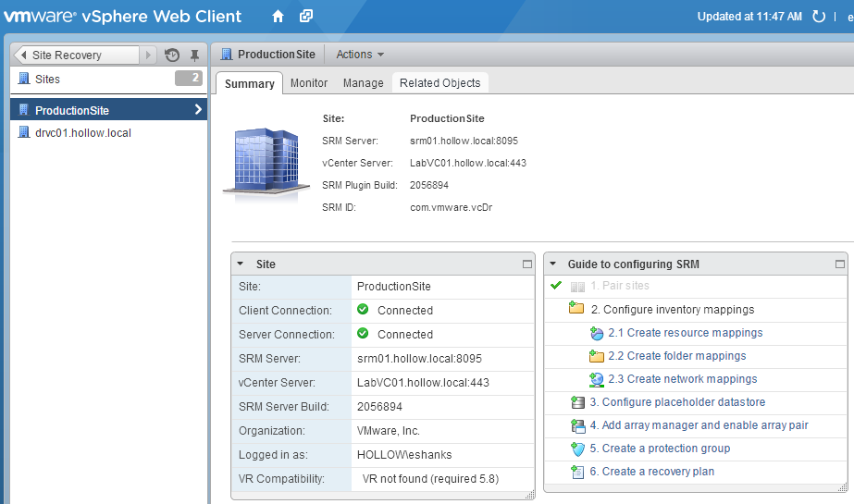
Task: Click Create a recovery plan link
Action: pyautogui.click(x=658, y=472)
